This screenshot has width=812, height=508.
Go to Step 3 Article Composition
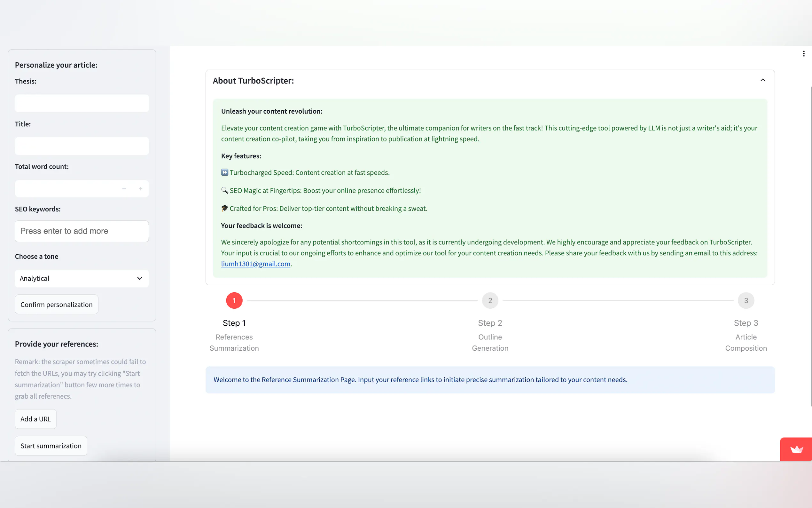pos(746,300)
